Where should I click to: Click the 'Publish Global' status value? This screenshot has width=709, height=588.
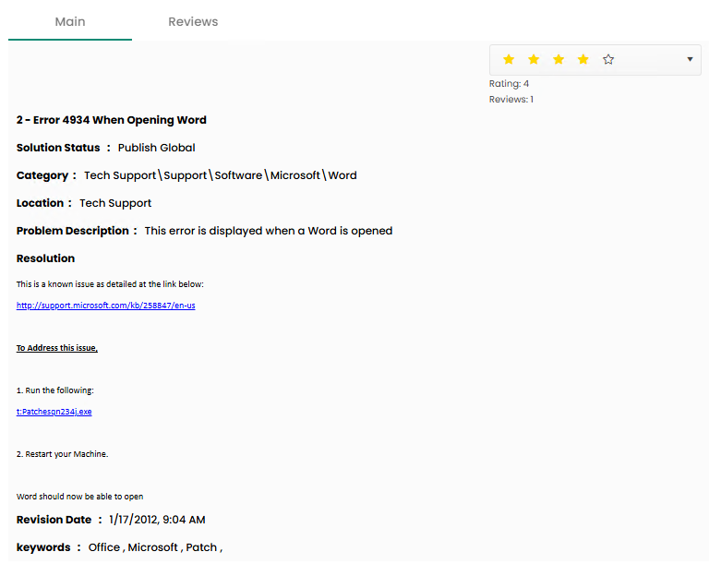click(x=156, y=148)
